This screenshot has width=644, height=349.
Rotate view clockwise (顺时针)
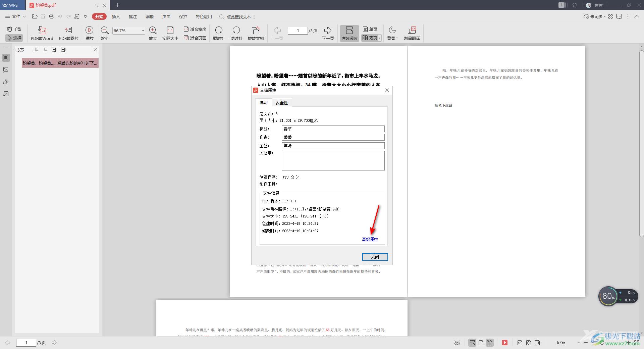pyautogui.click(x=219, y=34)
